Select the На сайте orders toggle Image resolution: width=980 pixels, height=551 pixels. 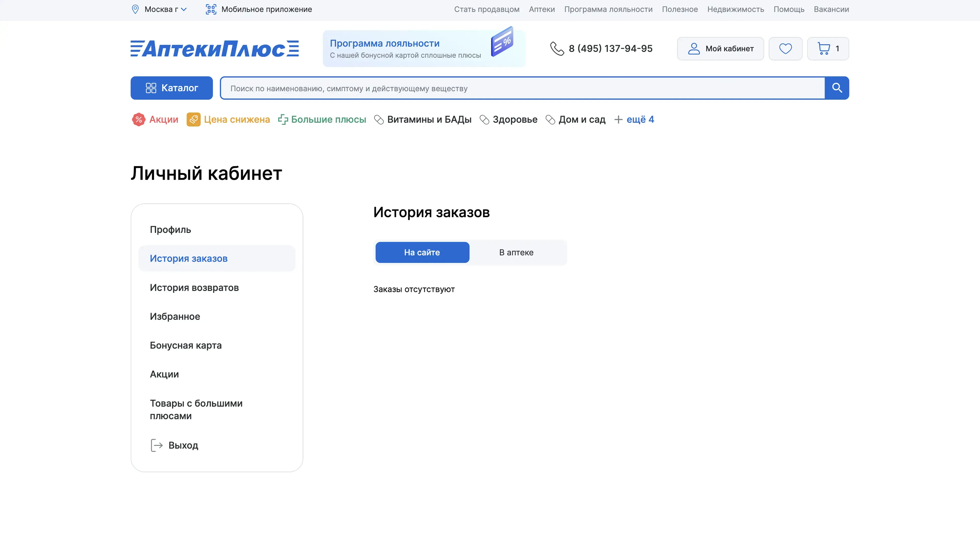pos(422,253)
